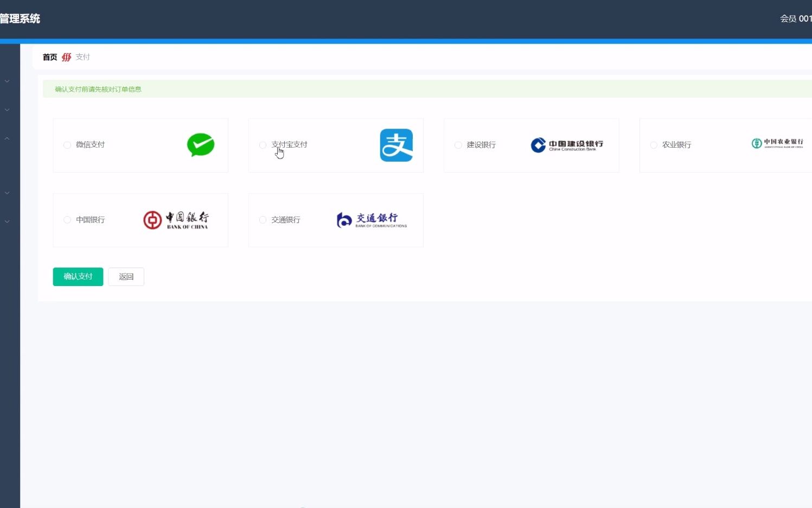Screen dimensions: 812x508
Task: Select the 支付宝支付 radio button
Action: pyautogui.click(x=263, y=145)
